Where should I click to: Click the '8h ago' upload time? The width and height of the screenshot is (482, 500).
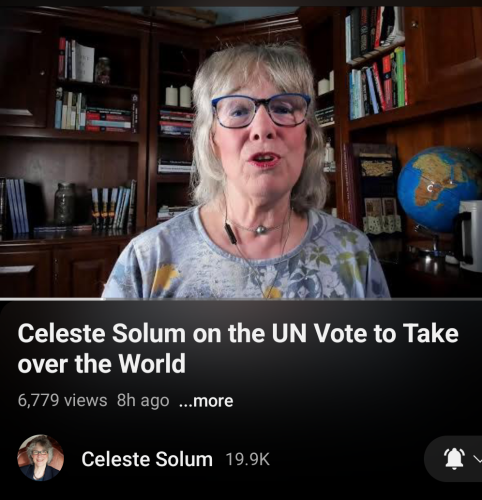(x=143, y=400)
